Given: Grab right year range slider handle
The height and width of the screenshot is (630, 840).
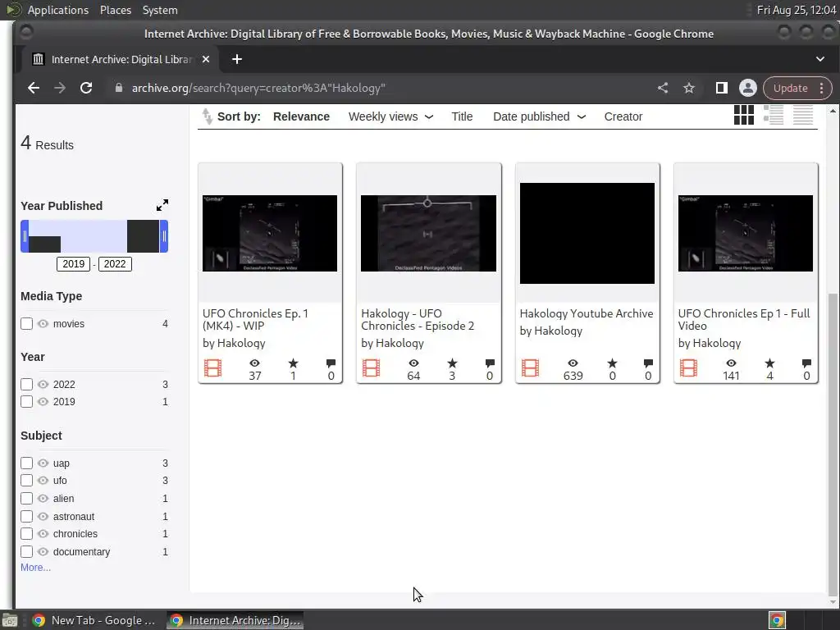Looking at the screenshot, I should click(x=164, y=236).
